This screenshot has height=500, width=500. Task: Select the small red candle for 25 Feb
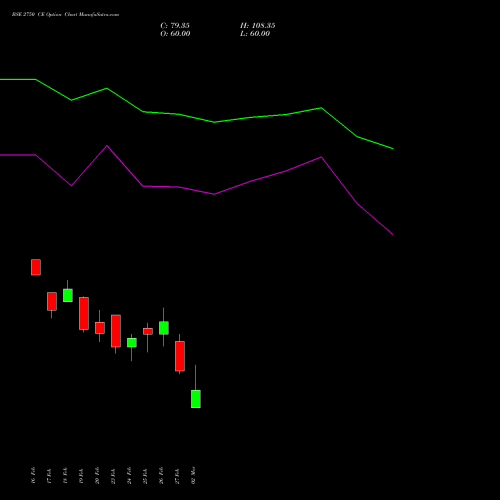pyautogui.click(x=148, y=331)
